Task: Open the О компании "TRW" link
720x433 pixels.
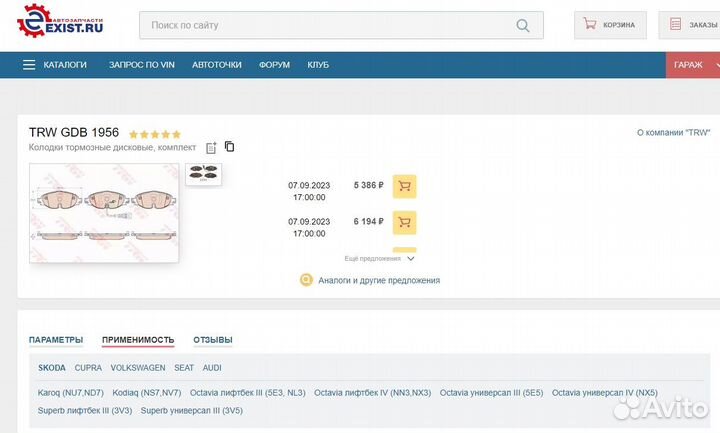Action: 673,132
